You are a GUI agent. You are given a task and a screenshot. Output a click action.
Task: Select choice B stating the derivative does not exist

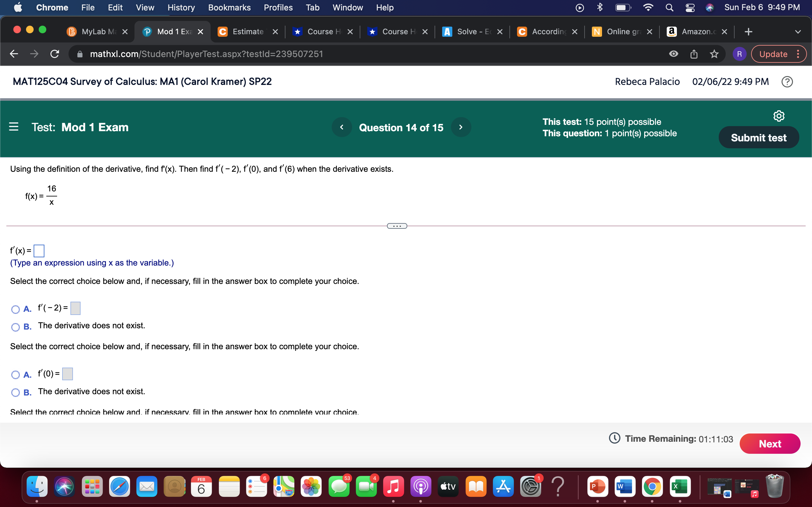click(x=16, y=327)
